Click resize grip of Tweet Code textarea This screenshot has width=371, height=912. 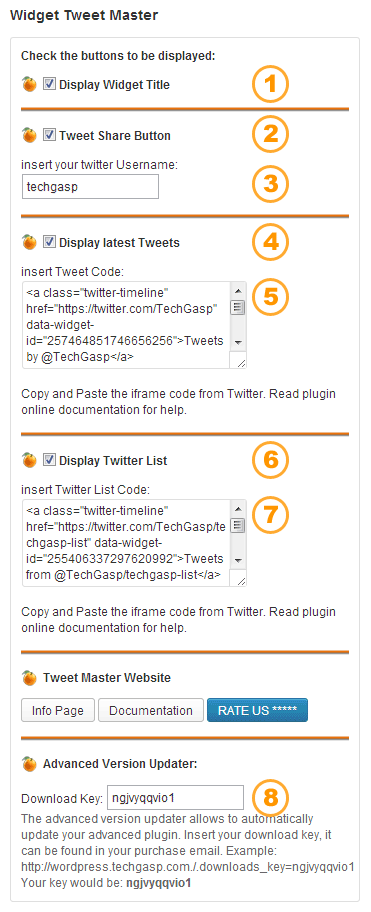[x=238, y=360]
